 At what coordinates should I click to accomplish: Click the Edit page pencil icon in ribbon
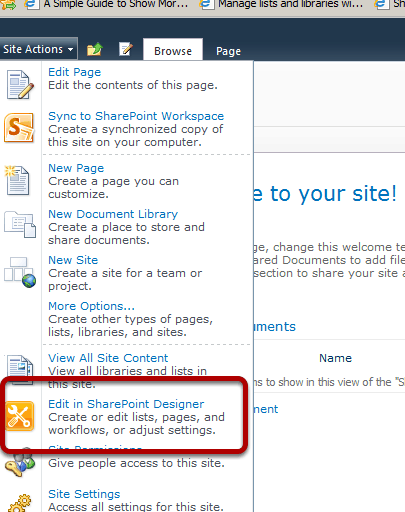(126, 49)
